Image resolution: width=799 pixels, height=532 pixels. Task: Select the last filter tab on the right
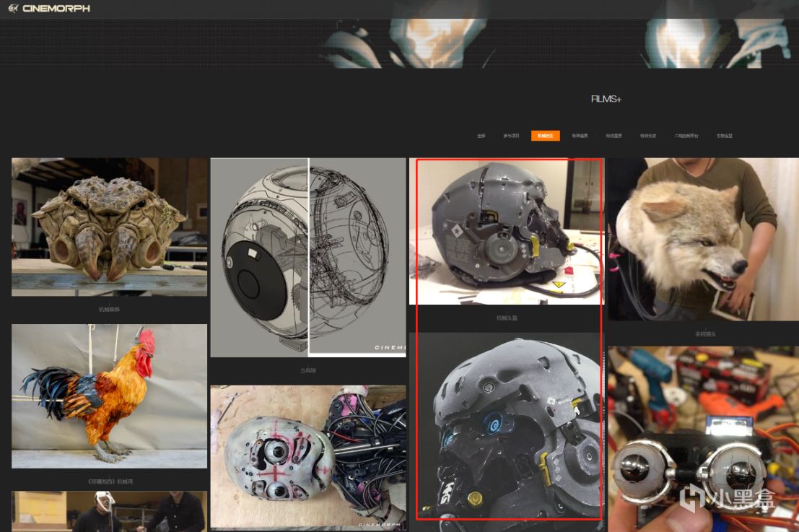(724, 136)
